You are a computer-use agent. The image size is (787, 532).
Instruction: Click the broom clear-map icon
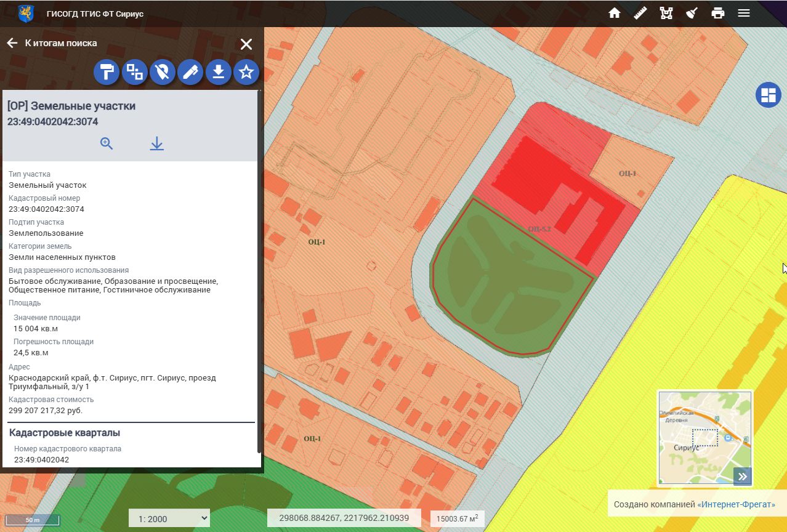(692, 13)
